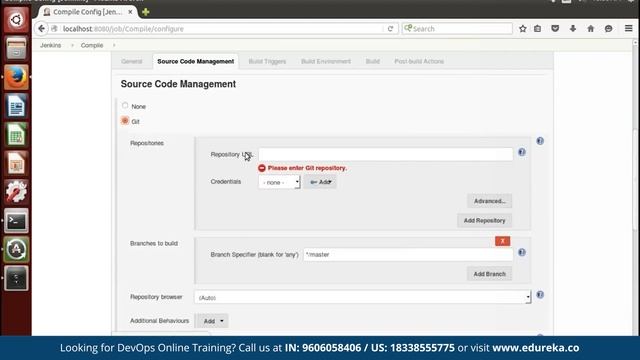Open Software Updater from dock

coord(16,249)
